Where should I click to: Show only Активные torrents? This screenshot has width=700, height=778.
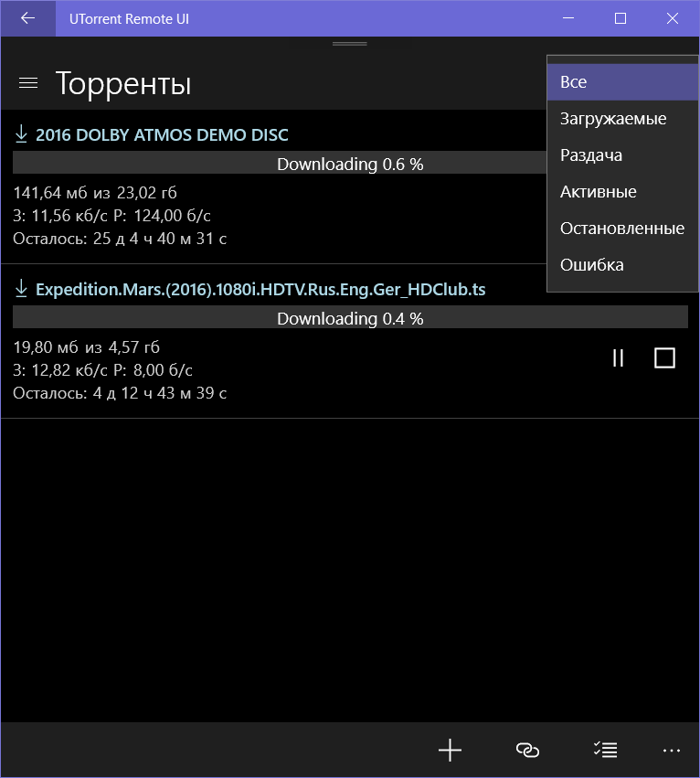pos(622,191)
